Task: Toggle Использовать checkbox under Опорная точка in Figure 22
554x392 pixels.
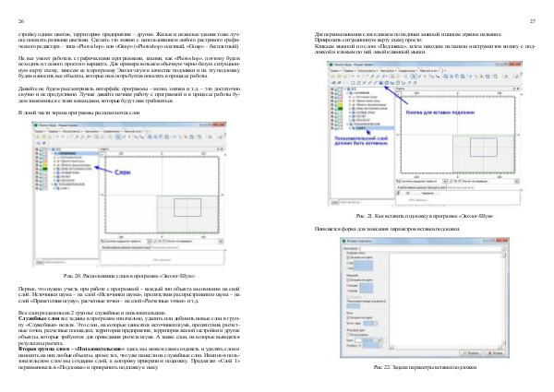Action: click(348, 257)
